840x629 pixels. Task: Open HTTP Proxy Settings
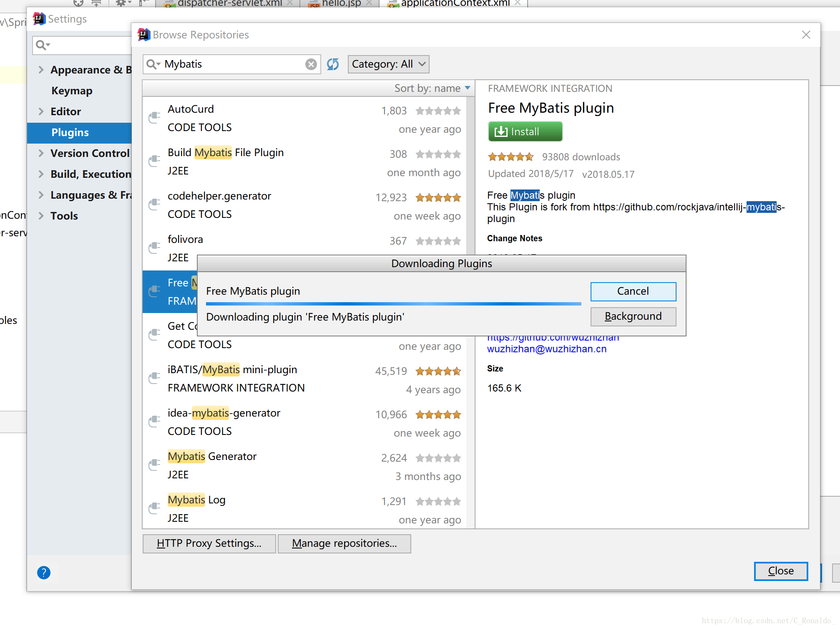[x=209, y=543]
